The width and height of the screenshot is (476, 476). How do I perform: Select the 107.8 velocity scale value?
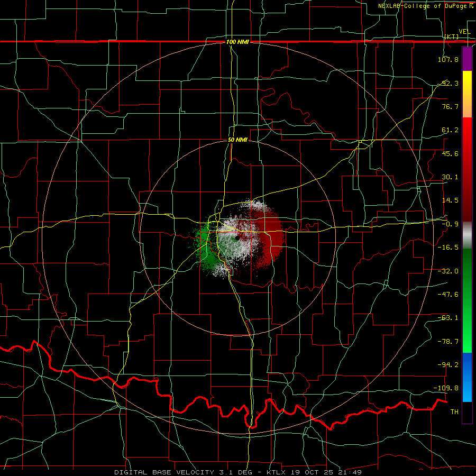point(448,59)
